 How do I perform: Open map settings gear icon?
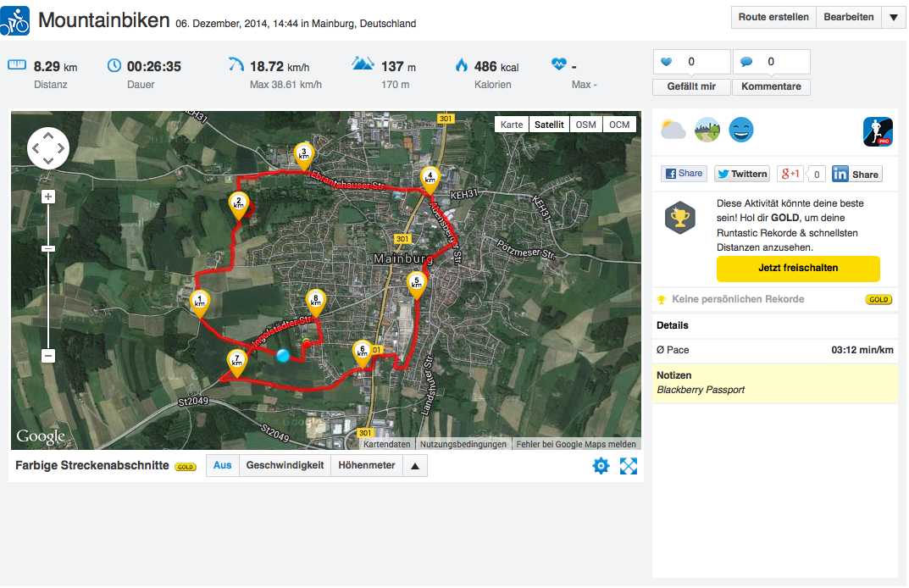[601, 466]
